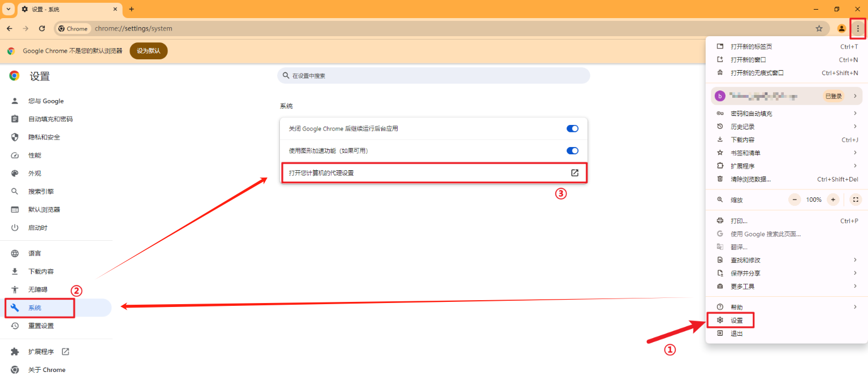Open 隐私和安全 settings section
Screen dimensions: 868x385
[x=57, y=137]
